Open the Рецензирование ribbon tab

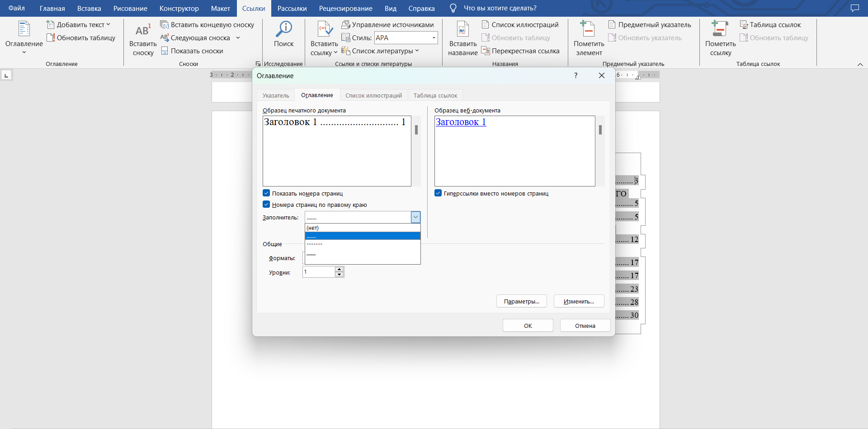[x=345, y=8]
